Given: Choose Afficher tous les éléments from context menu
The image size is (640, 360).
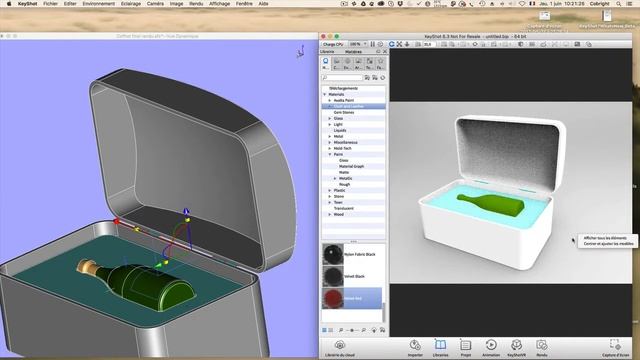Looking at the screenshot, I should click(605, 238).
